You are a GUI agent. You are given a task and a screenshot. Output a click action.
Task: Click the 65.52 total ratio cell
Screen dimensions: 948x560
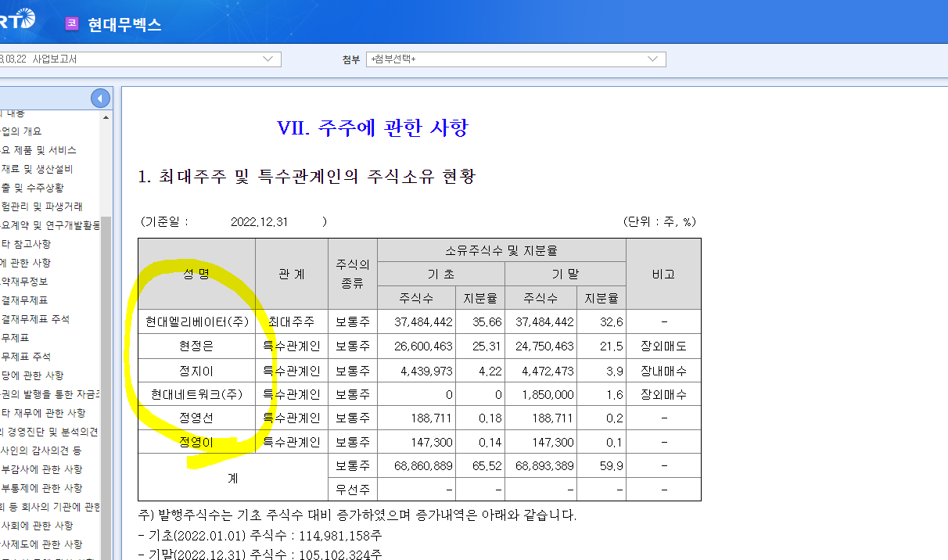480,465
